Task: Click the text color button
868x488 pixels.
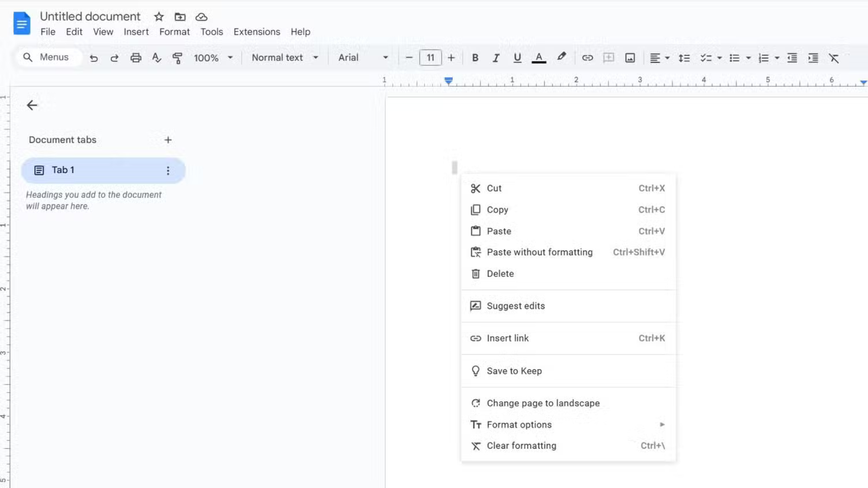Action: [x=538, y=58]
